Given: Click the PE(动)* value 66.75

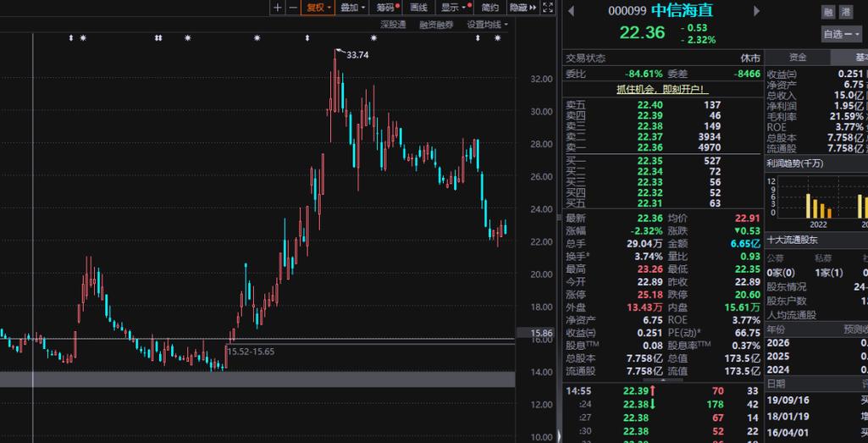Looking at the screenshot, I should point(747,333).
